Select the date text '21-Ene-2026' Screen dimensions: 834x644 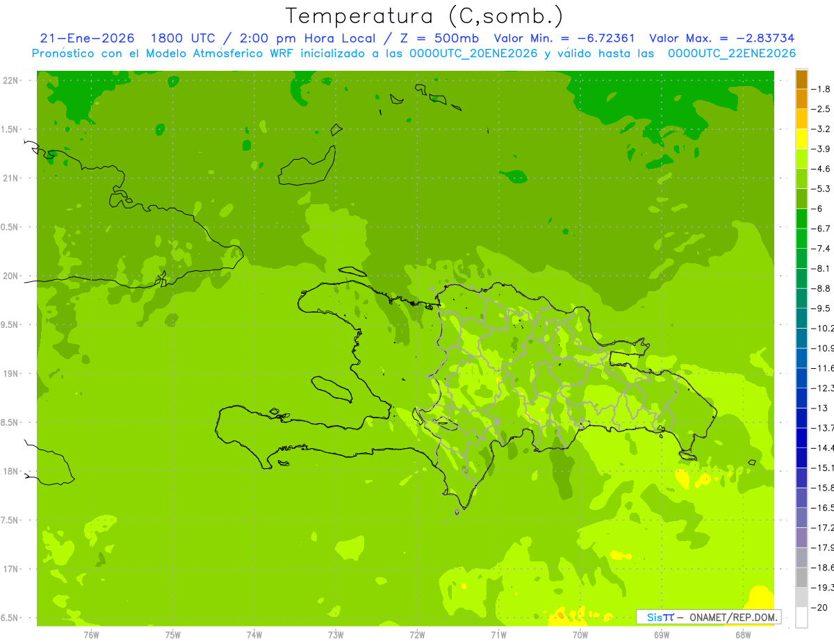pos(88,38)
